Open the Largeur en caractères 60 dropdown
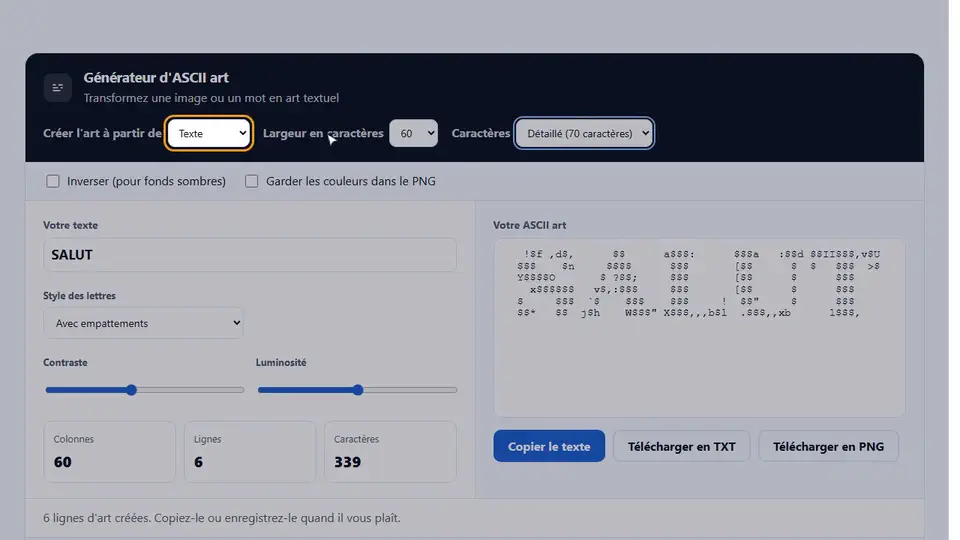Viewport: 960px width, 540px height. pos(413,133)
